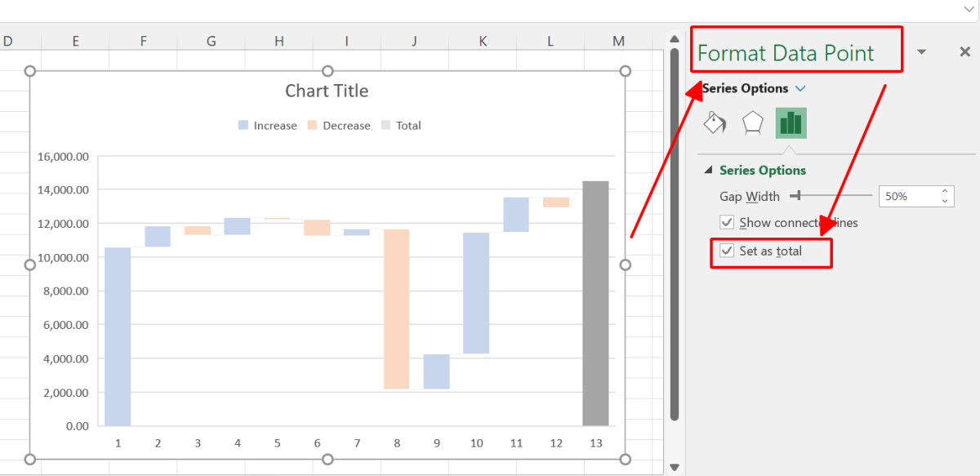Collapse the Series Options section triangle

pos(708,170)
